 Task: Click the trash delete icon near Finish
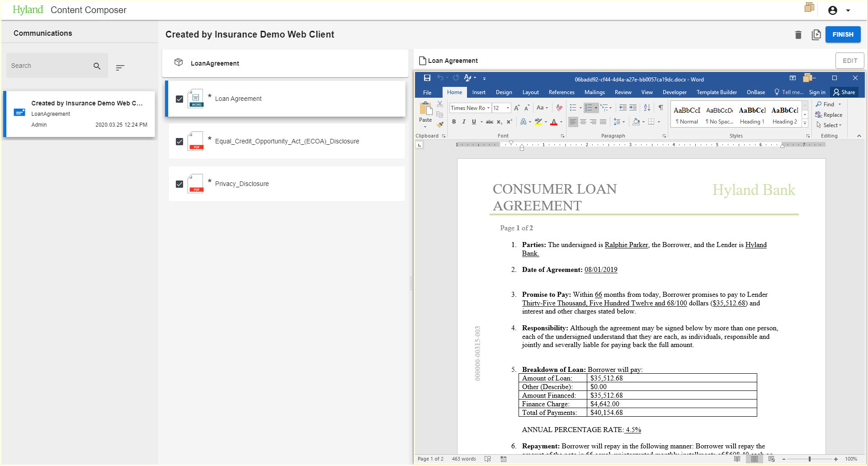click(x=798, y=35)
